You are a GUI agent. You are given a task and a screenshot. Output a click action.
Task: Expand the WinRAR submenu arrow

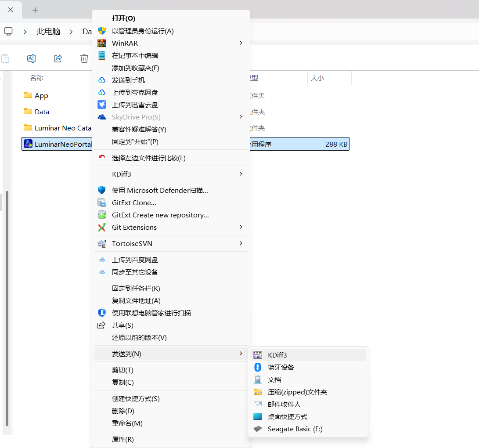tap(241, 43)
